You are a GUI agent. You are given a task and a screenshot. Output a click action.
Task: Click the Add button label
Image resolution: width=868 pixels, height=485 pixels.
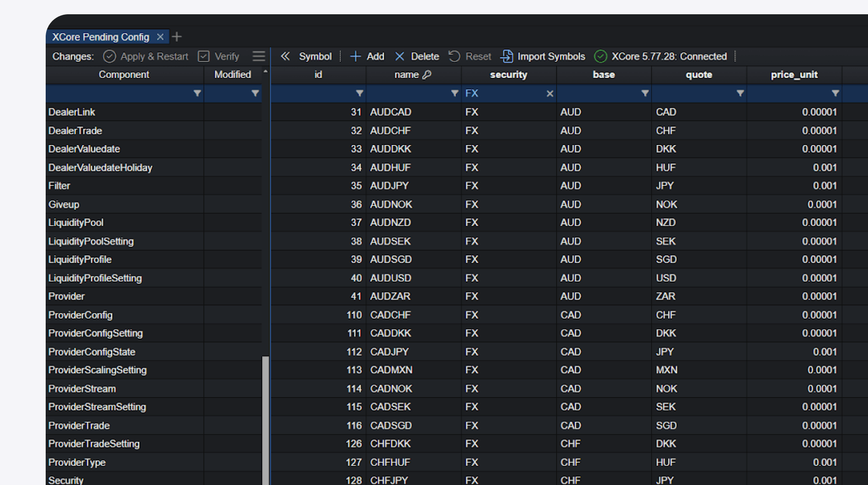375,57
